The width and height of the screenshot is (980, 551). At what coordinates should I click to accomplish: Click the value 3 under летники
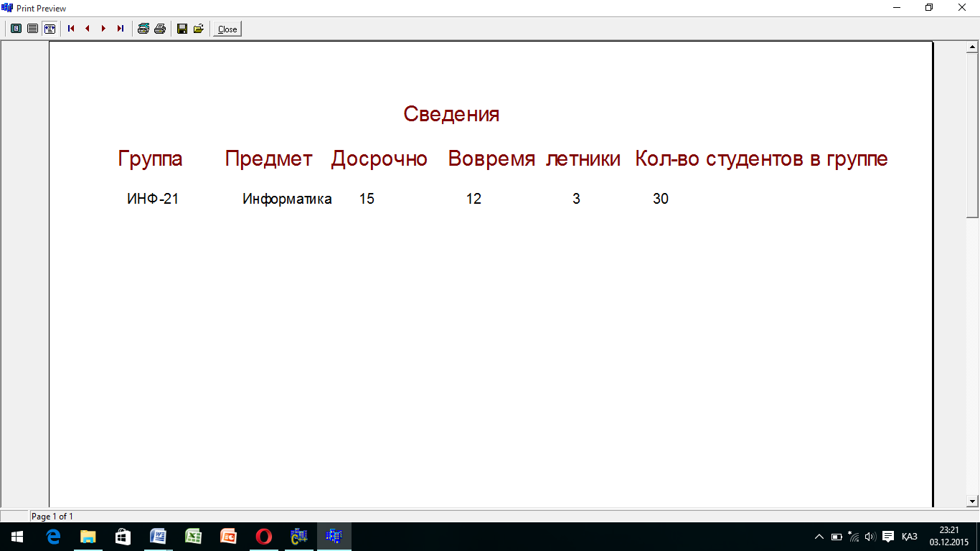pos(576,199)
